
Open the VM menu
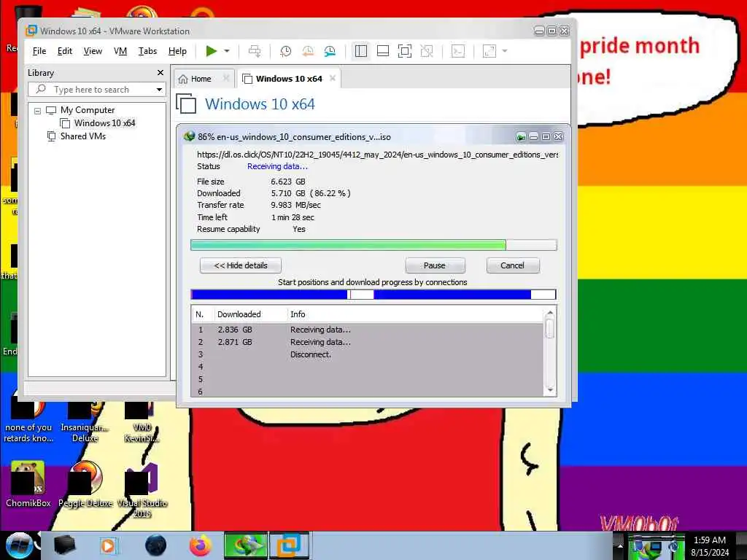[x=120, y=51]
